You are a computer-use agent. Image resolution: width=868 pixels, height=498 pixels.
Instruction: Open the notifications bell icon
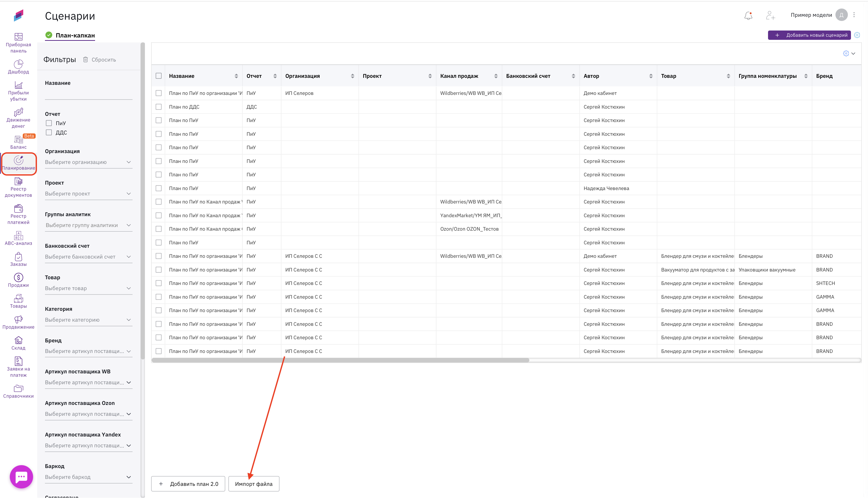748,16
